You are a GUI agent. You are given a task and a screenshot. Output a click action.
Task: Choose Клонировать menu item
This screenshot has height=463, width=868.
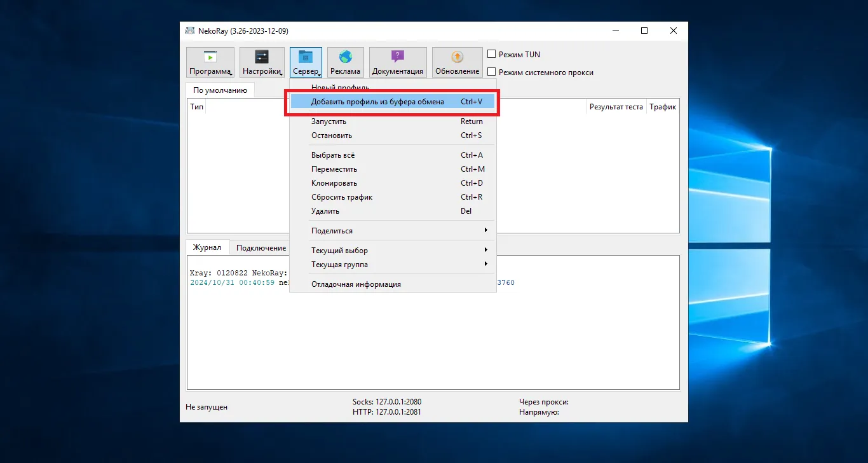tap(393, 183)
